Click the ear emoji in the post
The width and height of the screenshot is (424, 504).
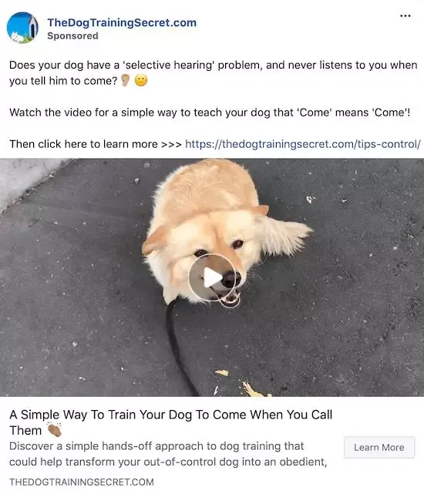(125, 80)
